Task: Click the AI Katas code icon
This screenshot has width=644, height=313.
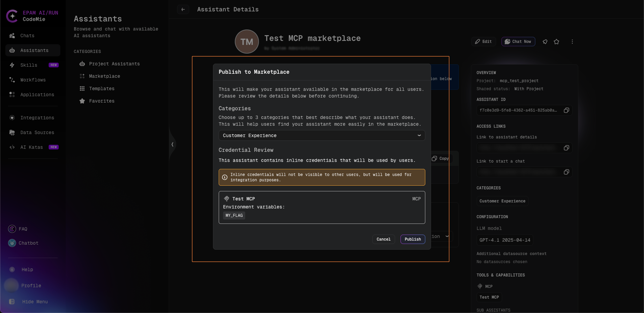Action: point(12,147)
